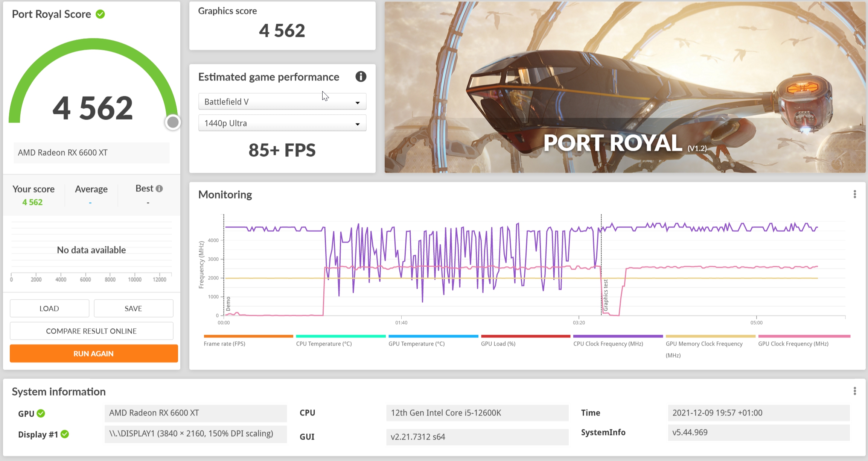Click the GPU name field in System information

point(196,413)
